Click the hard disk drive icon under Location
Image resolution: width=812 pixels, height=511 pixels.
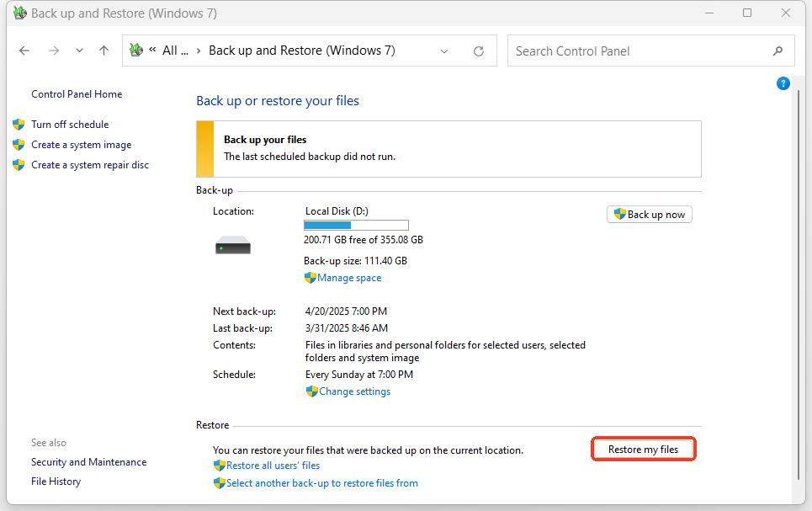(x=232, y=244)
